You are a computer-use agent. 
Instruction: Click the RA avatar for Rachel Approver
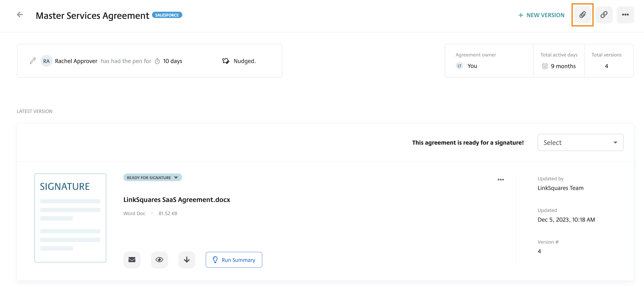46,61
